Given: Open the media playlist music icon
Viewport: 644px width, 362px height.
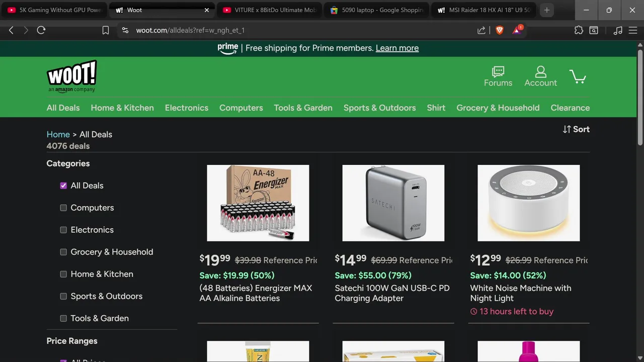Looking at the screenshot, I should pyautogui.click(x=618, y=30).
